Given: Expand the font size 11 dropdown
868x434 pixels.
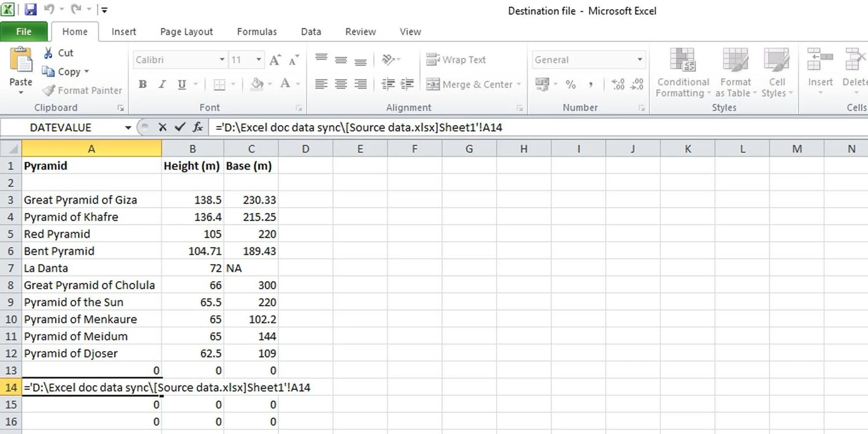Looking at the screenshot, I should pos(259,60).
